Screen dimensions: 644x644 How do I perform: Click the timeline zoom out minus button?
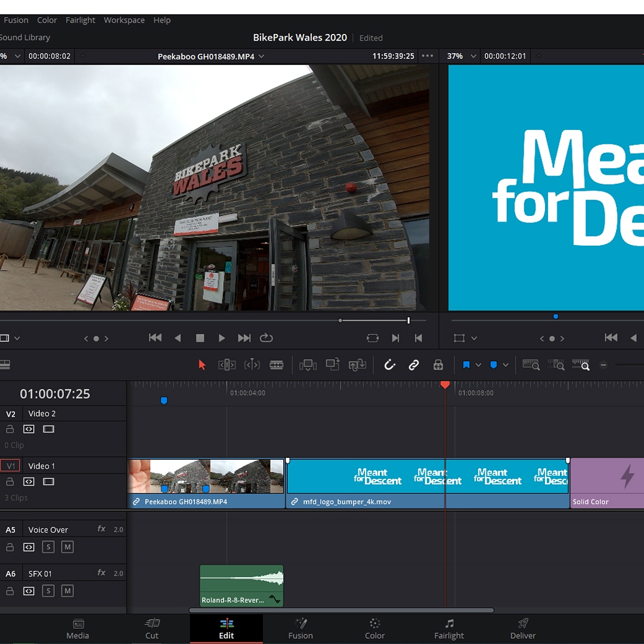click(603, 365)
